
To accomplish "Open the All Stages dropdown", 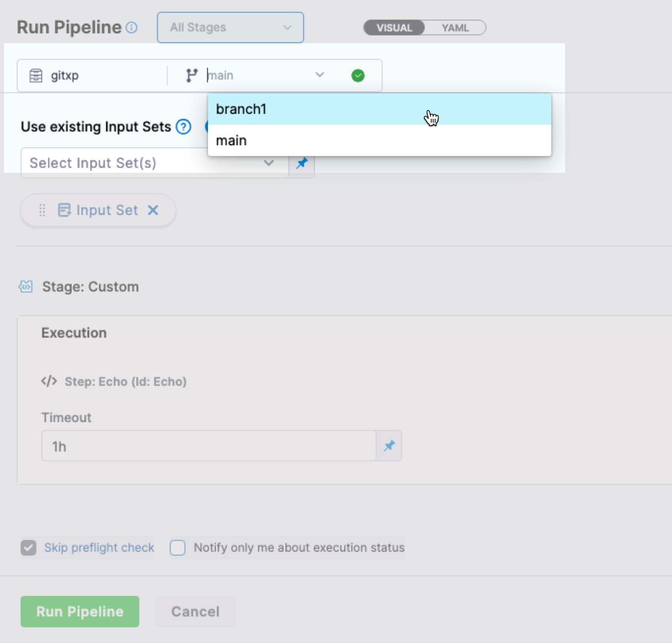I will pos(230,27).
